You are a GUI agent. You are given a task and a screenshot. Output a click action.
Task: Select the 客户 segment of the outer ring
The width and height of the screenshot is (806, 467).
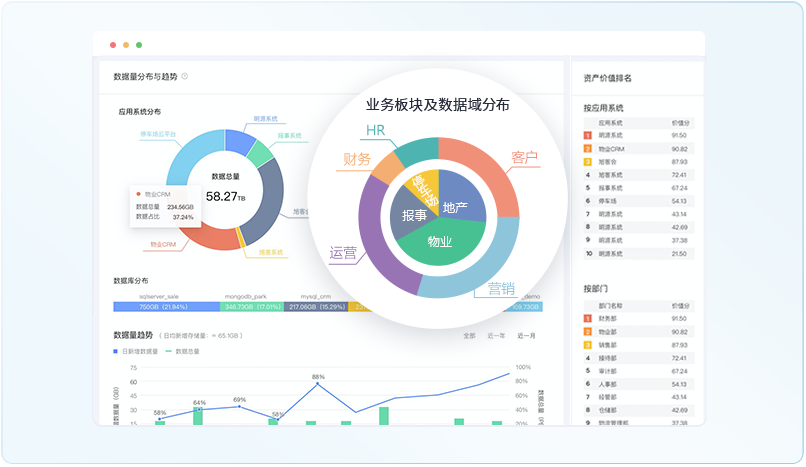(488, 167)
